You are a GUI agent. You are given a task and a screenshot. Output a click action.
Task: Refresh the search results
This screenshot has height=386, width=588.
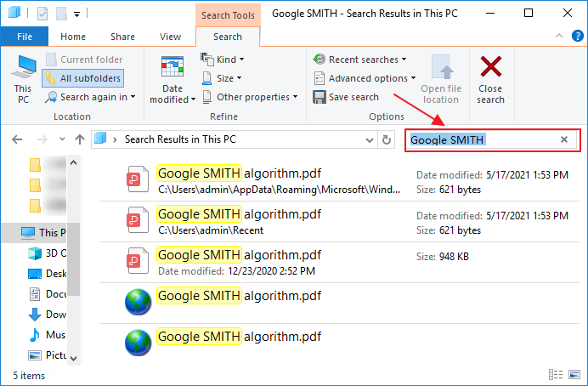pos(387,140)
